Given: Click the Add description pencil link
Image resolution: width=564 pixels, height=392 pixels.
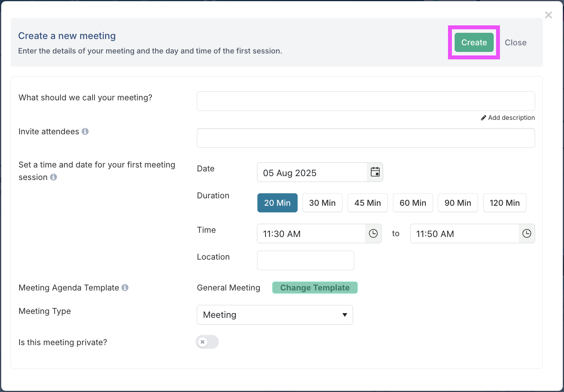Looking at the screenshot, I should 508,118.
